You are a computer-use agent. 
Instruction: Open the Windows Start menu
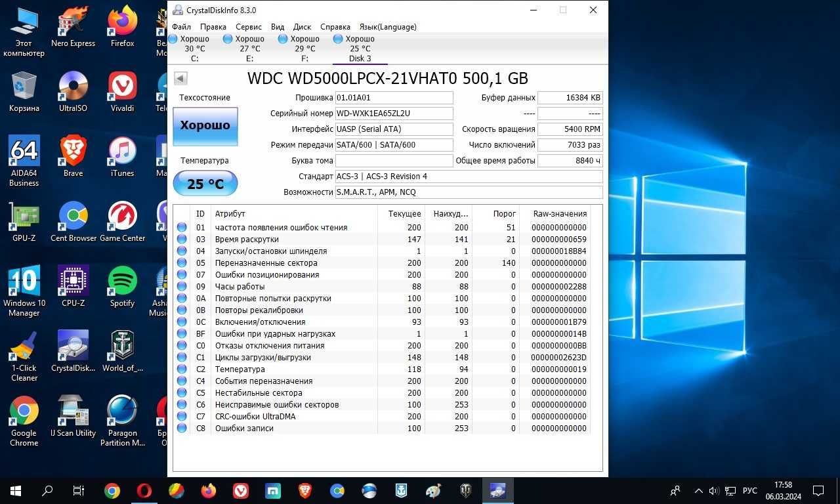[15, 490]
